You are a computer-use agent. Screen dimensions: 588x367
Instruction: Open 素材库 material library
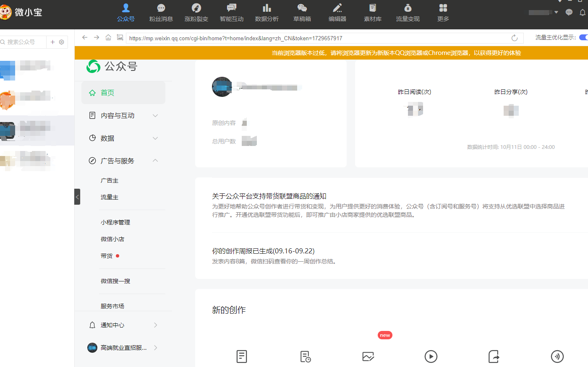point(372,13)
